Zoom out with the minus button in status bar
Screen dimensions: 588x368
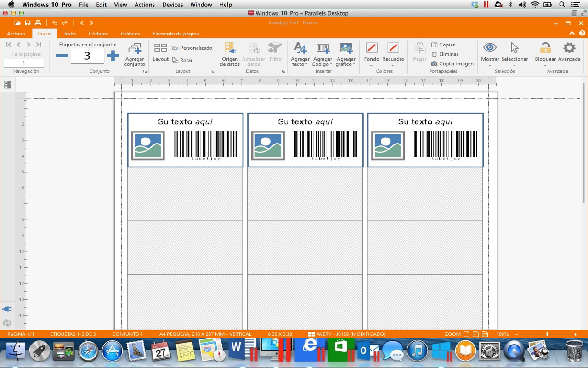[516, 334]
